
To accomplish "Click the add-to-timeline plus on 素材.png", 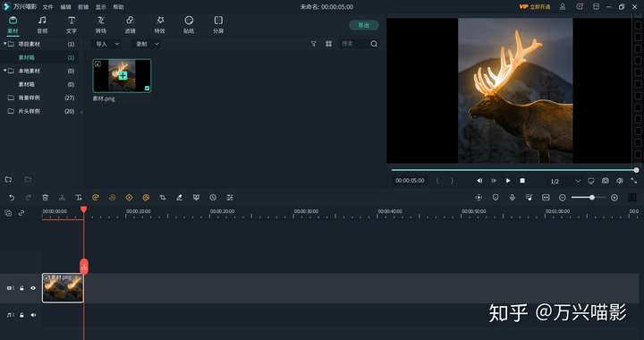I will tap(123, 75).
